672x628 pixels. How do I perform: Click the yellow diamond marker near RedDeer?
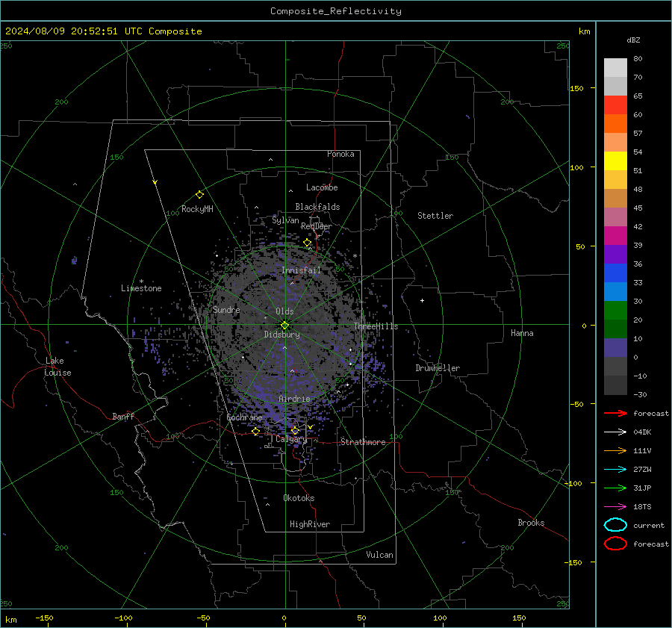point(307,243)
